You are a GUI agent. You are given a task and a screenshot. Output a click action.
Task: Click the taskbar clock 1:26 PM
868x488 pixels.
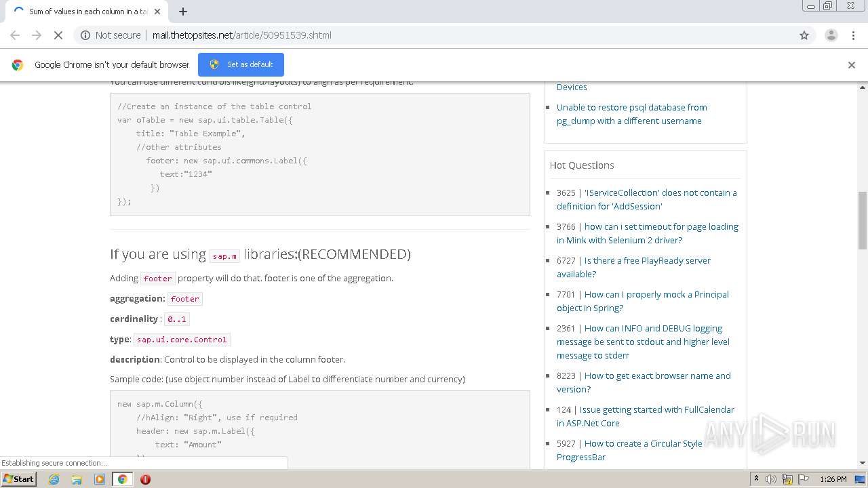coord(833,479)
